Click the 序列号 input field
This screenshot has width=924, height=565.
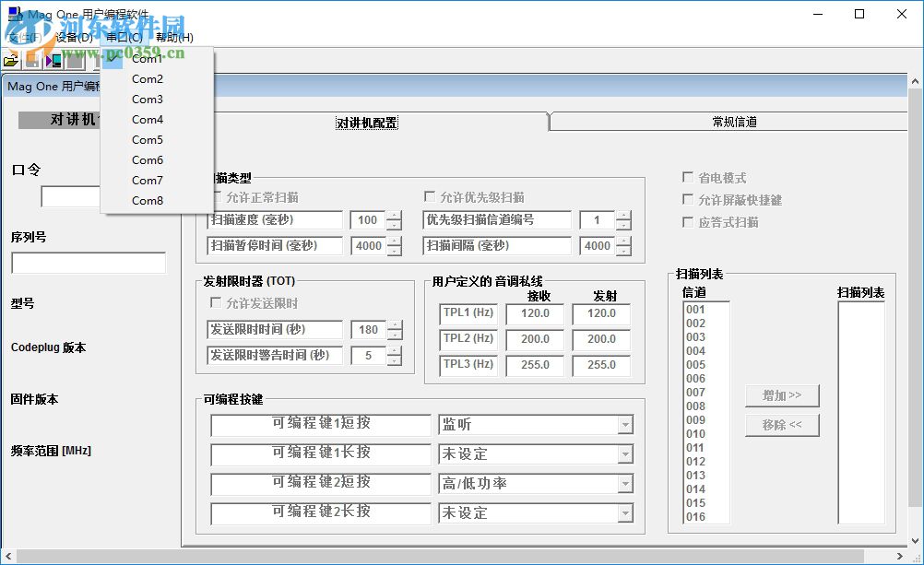(88, 263)
